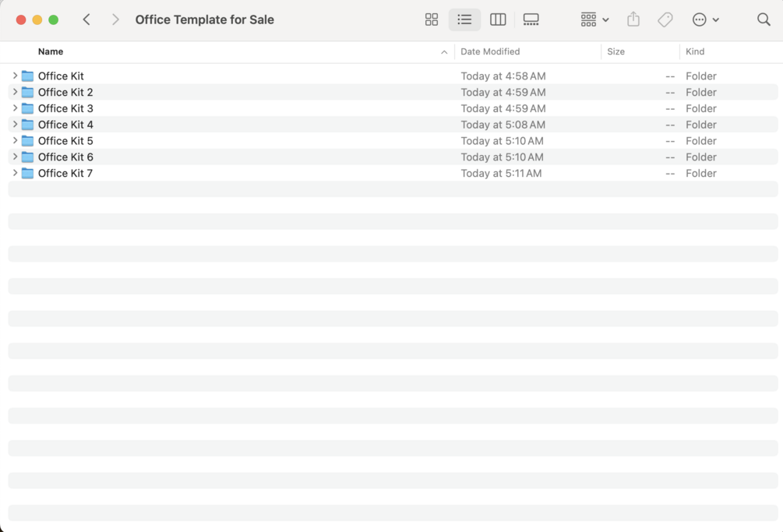The width and height of the screenshot is (783, 532).
Task: Navigate forward with the forward arrow
Action: point(115,19)
